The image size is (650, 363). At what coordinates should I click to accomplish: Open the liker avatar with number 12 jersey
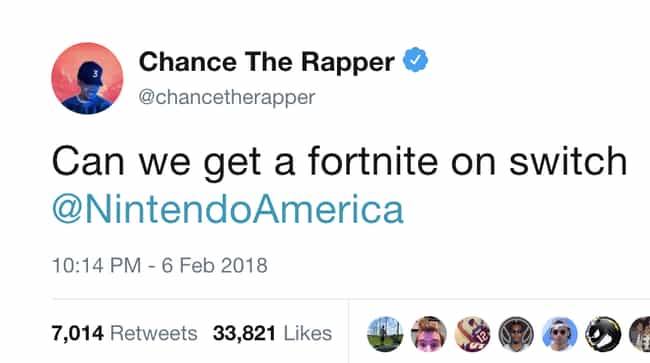(x=473, y=334)
